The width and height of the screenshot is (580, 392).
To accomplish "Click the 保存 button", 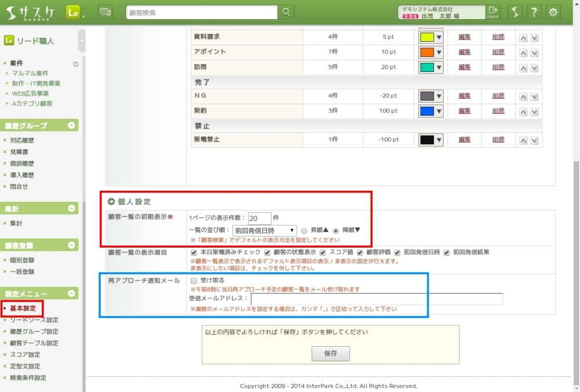I will point(331,353).
